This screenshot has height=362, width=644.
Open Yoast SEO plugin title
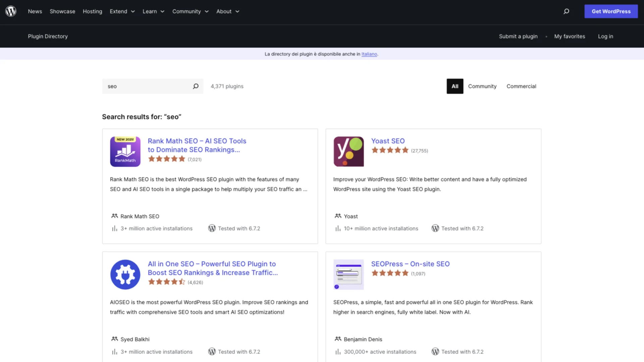388,141
